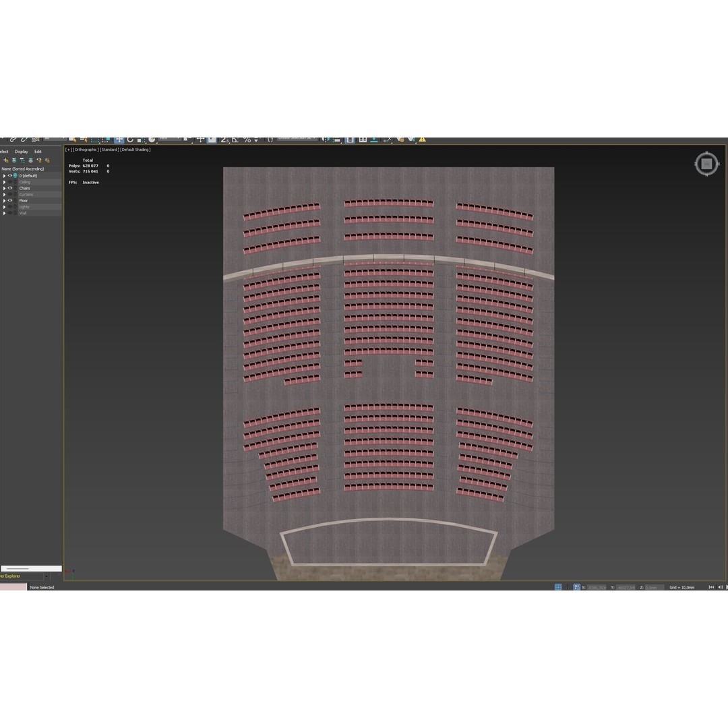Expand the 0 (default) layer

(x=4, y=176)
